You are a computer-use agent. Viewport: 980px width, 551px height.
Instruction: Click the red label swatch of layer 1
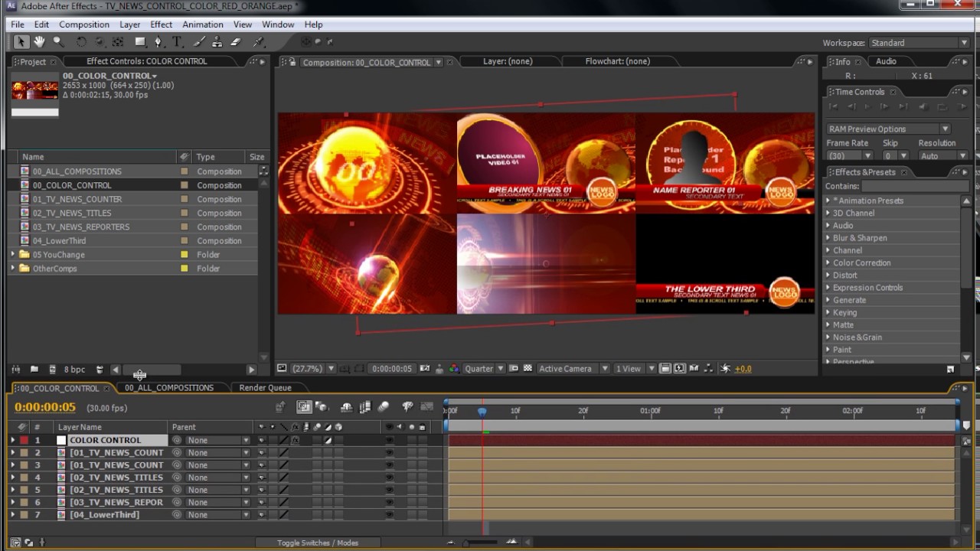tap(24, 440)
